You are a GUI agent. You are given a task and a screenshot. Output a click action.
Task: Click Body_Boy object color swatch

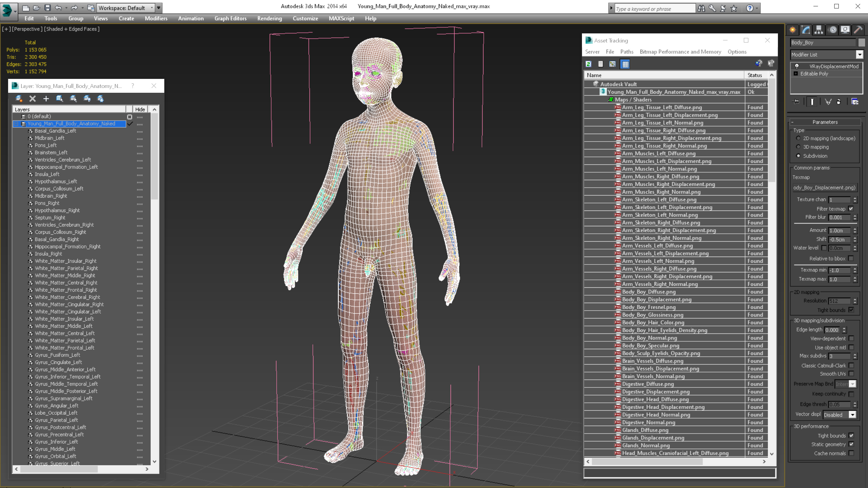pyautogui.click(x=861, y=42)
